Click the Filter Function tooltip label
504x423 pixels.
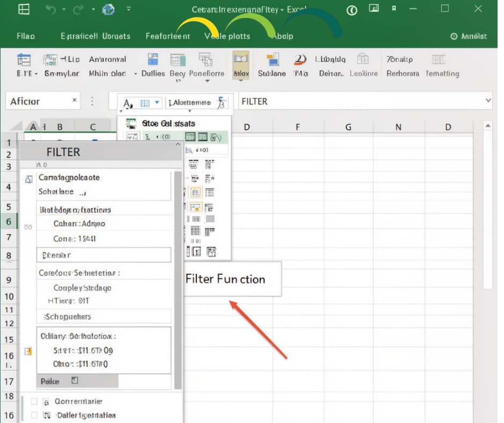coord(225,279)
